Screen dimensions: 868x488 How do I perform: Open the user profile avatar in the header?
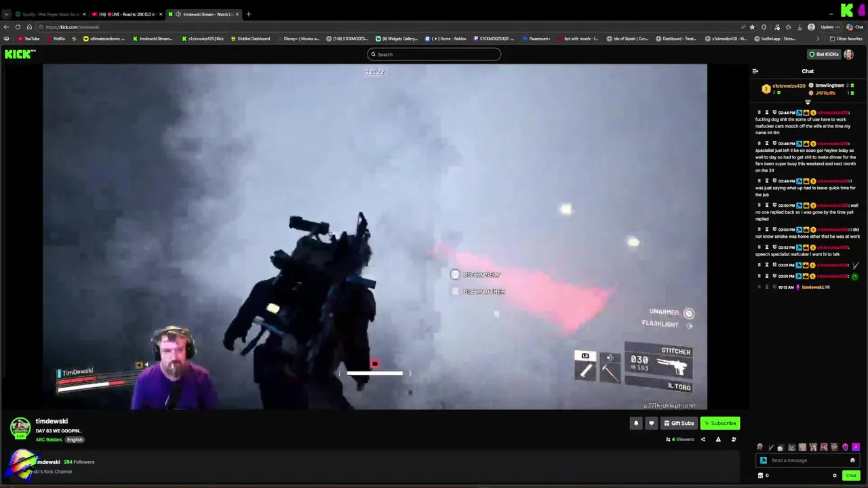849,54
